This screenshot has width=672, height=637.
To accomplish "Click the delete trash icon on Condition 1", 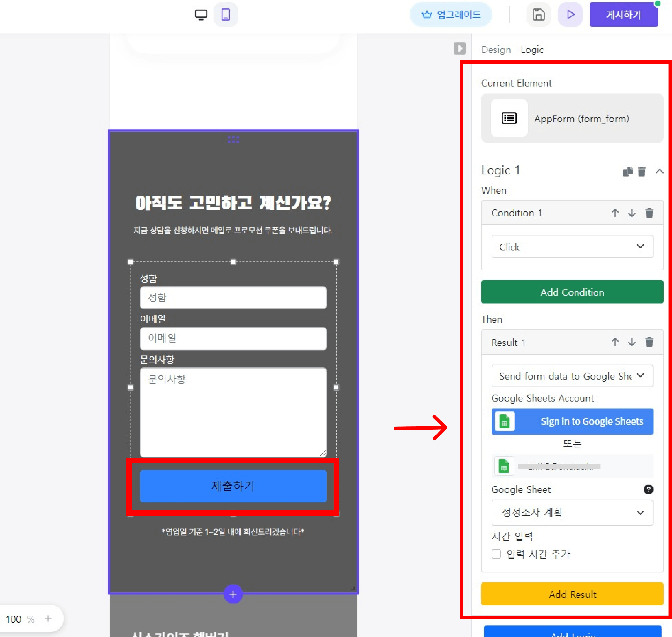I will click(x=649, y=213).
